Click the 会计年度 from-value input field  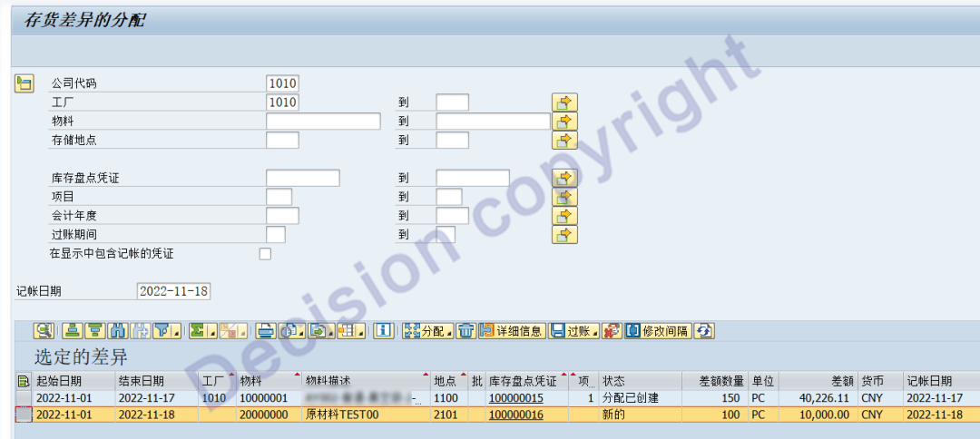282,216
